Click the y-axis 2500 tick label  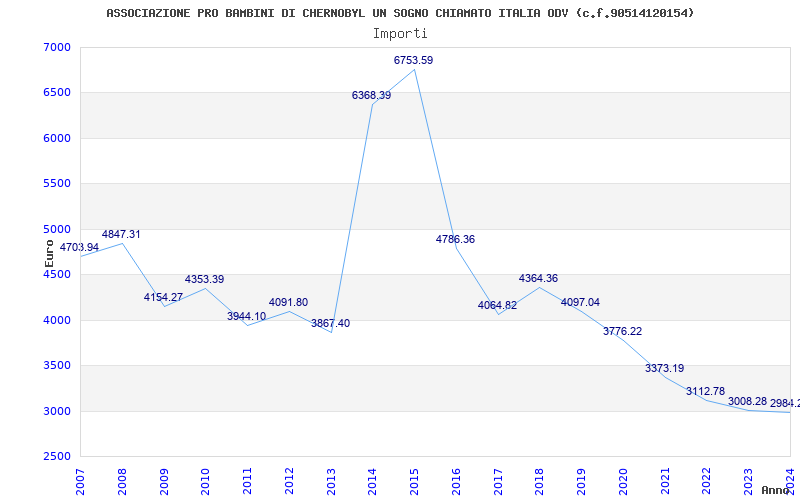pyautogui.click(x=55, y=457)
